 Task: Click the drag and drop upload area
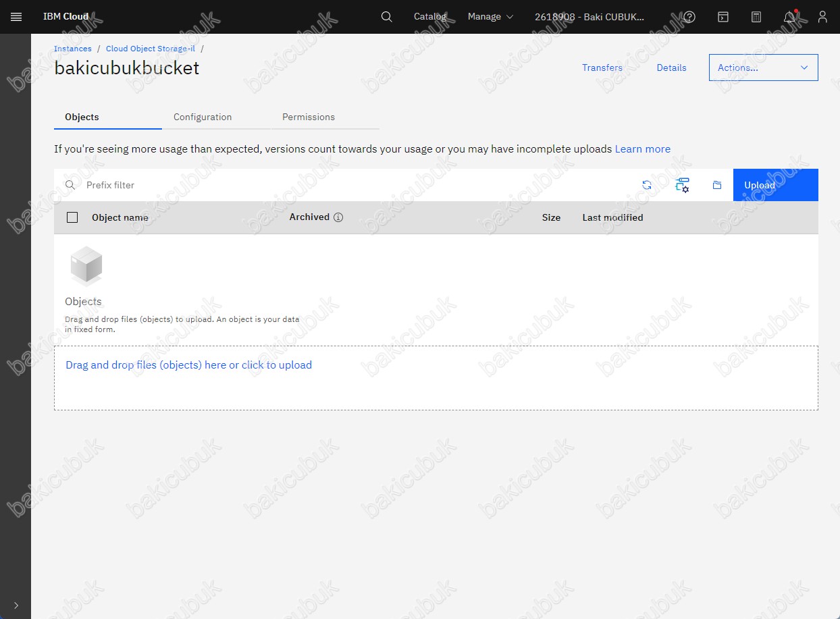coord(436,378)
